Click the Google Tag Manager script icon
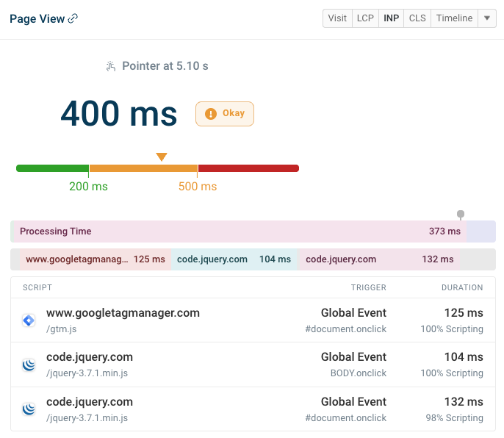Screen dimensions: 504x438 tap(29, 320)
